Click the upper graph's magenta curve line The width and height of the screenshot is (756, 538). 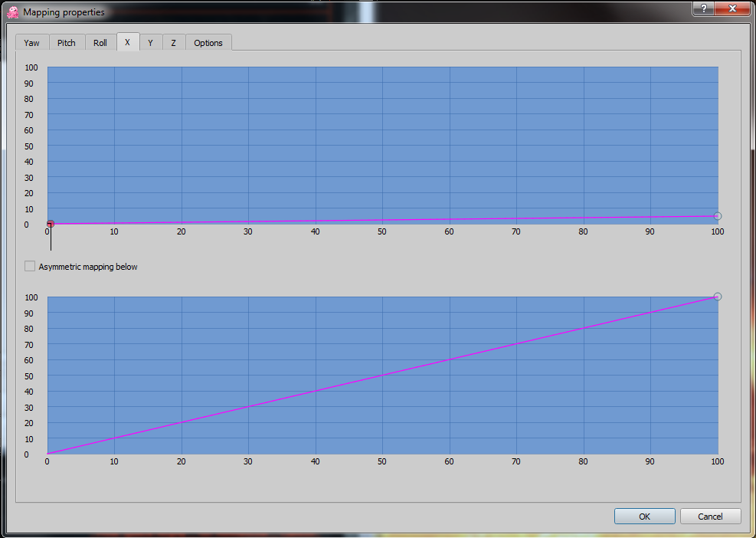coord(383,220)
